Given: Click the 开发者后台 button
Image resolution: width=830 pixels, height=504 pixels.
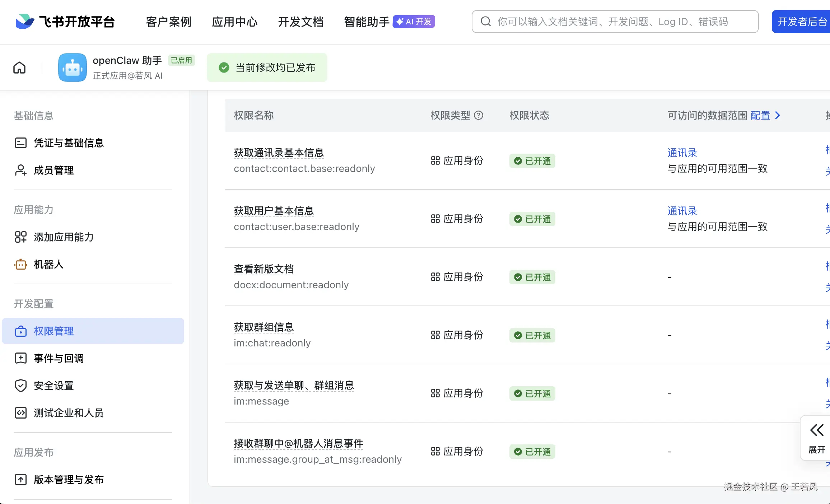Looking at the screenshot, I should coord(802,22).
